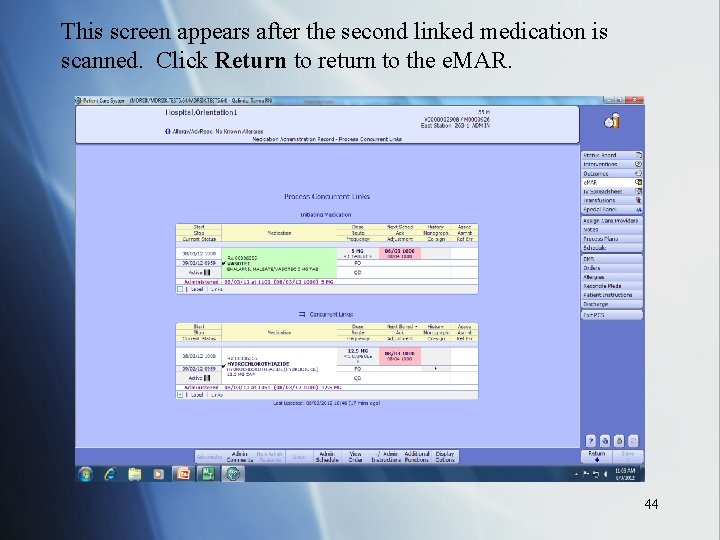Open Process Plans in the sidebar
The image size is (720, 540).
(612, 239)
